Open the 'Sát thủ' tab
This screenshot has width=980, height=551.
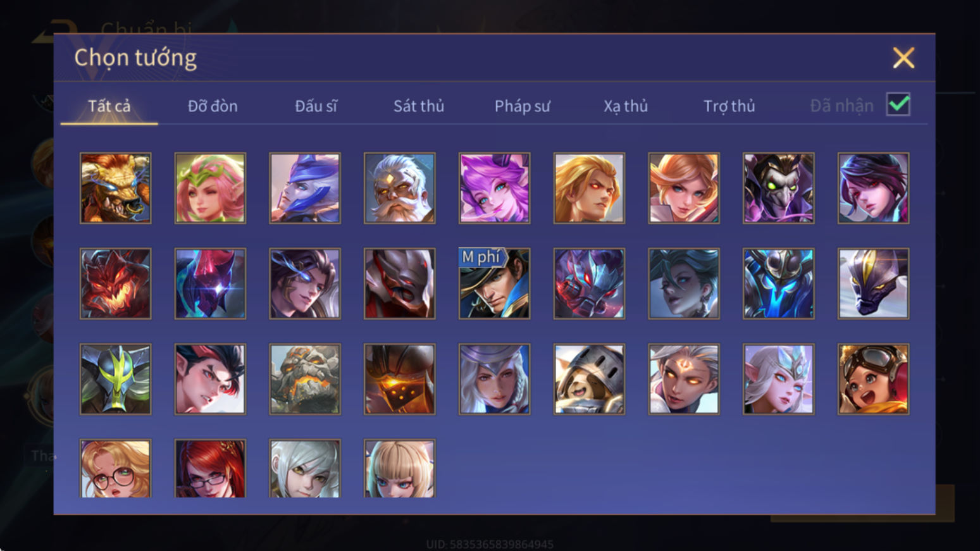419,106
